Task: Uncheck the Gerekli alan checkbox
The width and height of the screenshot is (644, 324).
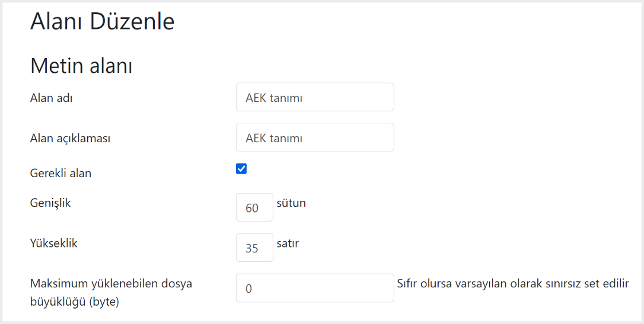Action: (x=241, y=169)
